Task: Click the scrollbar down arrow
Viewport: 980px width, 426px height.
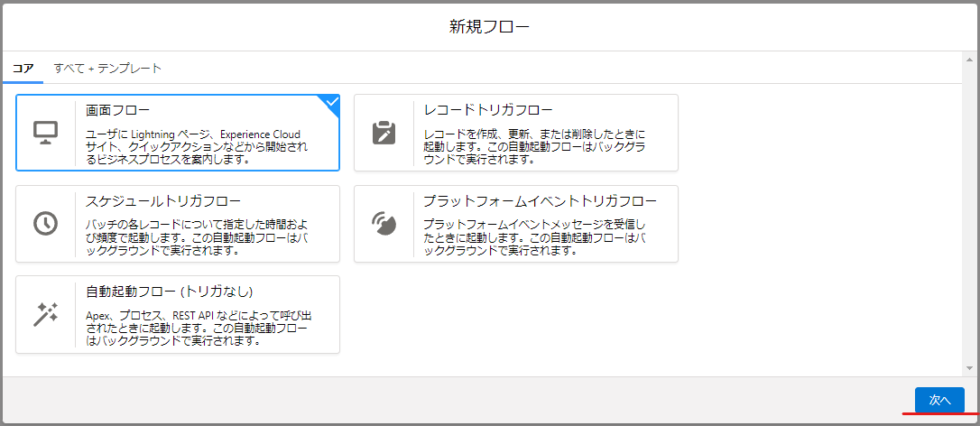Action: [x=969, y=368]
